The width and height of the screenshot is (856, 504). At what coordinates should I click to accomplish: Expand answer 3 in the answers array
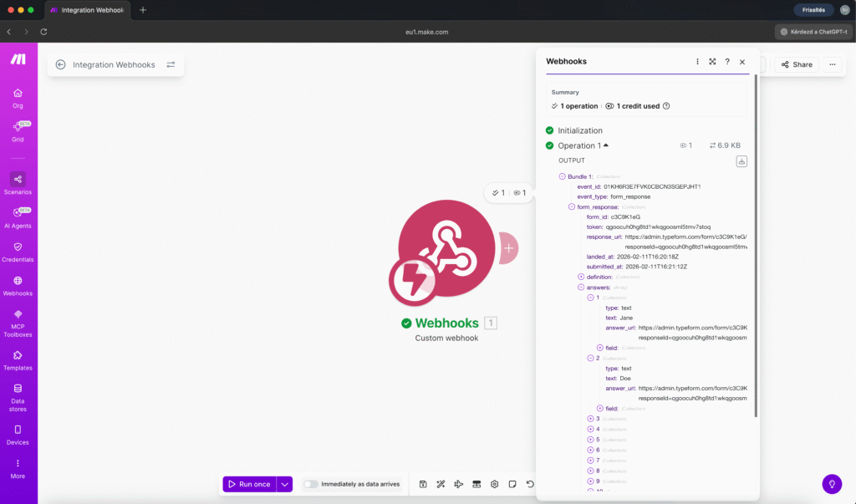pyautogui.click(x=588, y=420)
